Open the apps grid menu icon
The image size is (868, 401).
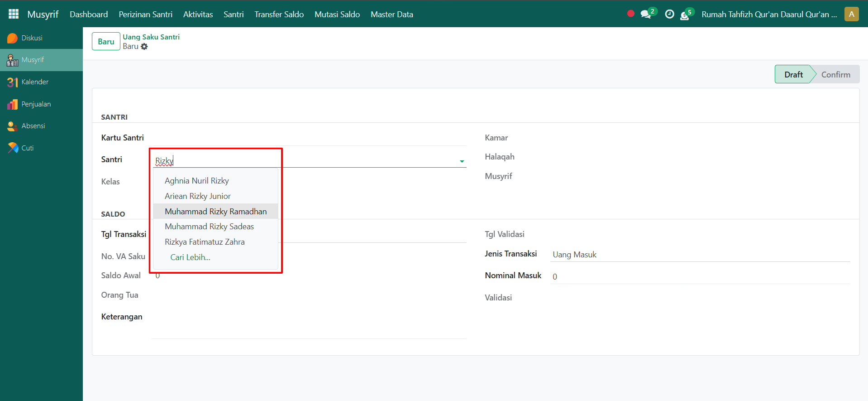click(x=14, y=14)
